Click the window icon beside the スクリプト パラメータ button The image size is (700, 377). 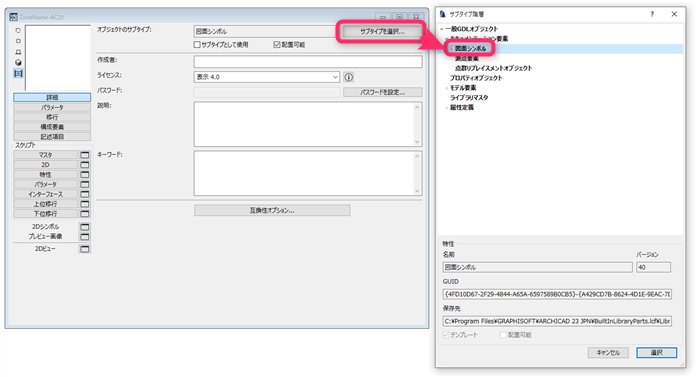84,184
